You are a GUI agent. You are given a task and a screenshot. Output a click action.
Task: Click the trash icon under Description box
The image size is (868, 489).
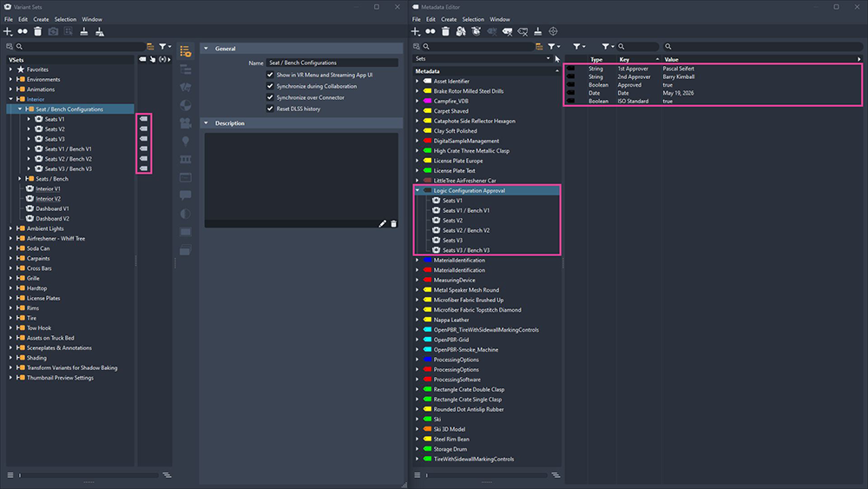tap(393, 224)
